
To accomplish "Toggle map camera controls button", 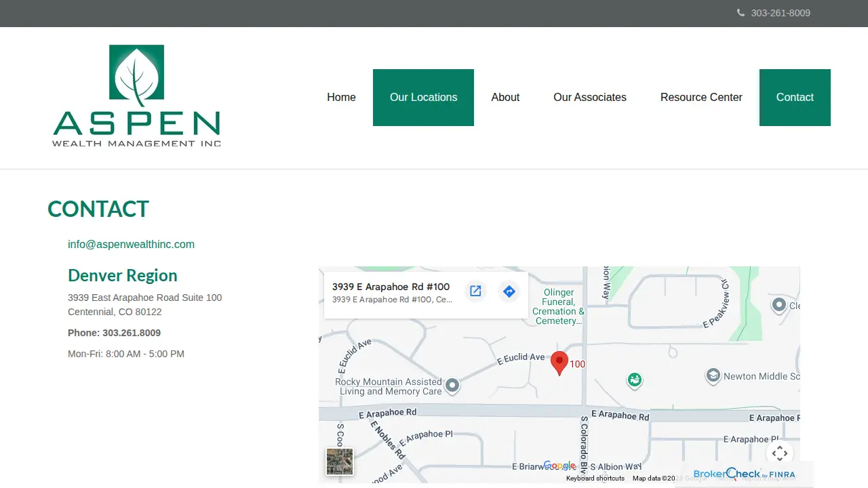I will (x=780, y=453).
